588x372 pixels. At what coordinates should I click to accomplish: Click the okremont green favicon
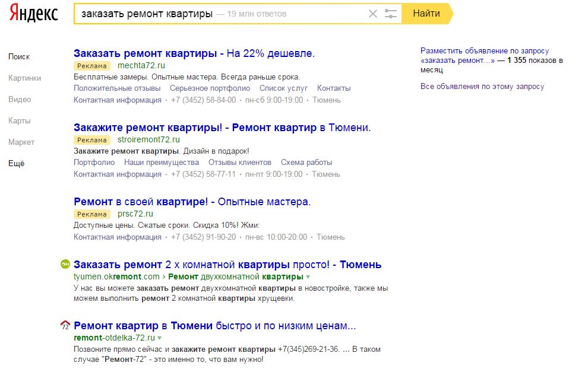(x=65, y=264)
